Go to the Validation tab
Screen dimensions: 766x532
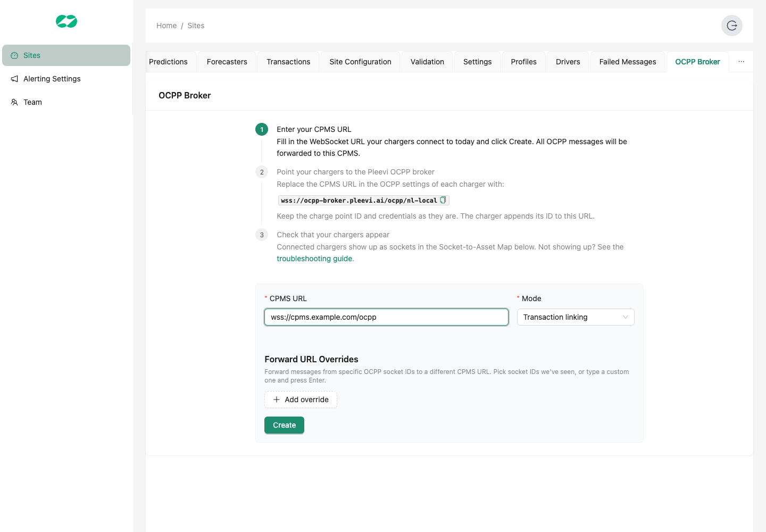(x=427, y=62)
